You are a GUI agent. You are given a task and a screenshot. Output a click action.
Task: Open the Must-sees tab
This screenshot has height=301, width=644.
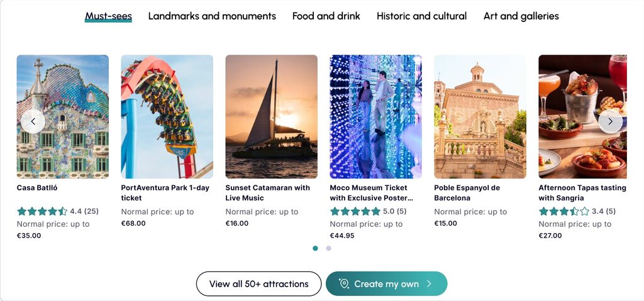pyautogui.click(x=108, y=16)
